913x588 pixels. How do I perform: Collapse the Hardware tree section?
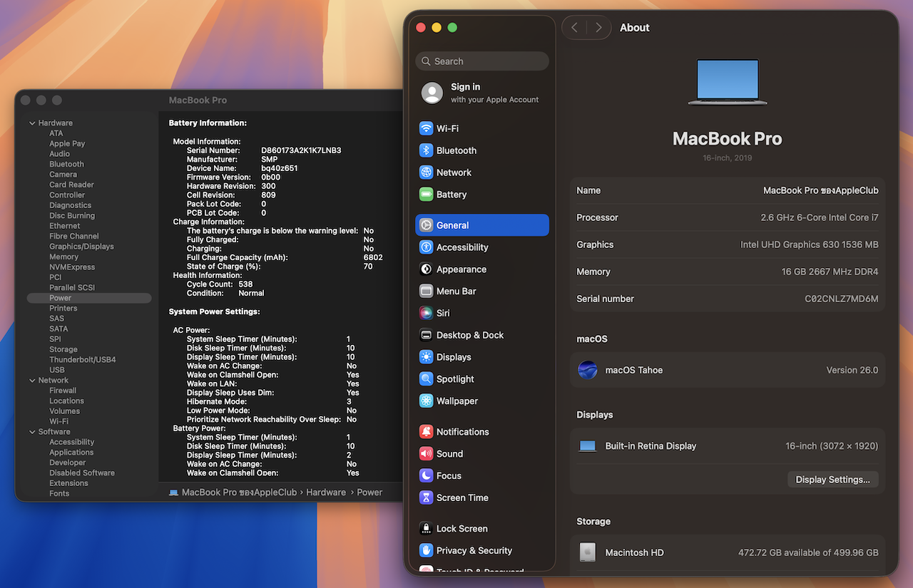click(32, 123)
